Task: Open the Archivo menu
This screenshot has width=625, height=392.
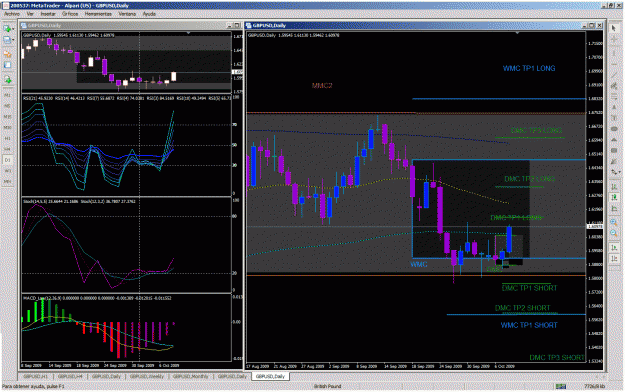Action: [12, 14]
